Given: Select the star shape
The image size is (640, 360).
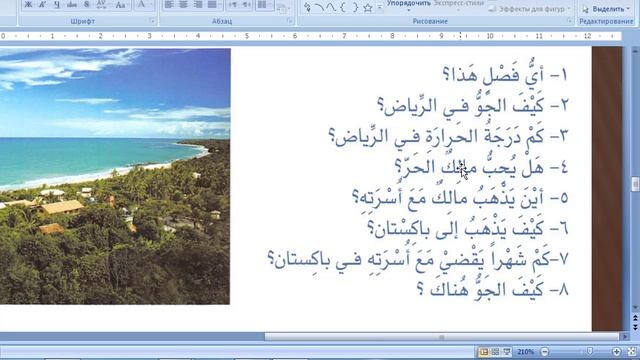Looking at the screenshot, I should (x=367, y=7).
